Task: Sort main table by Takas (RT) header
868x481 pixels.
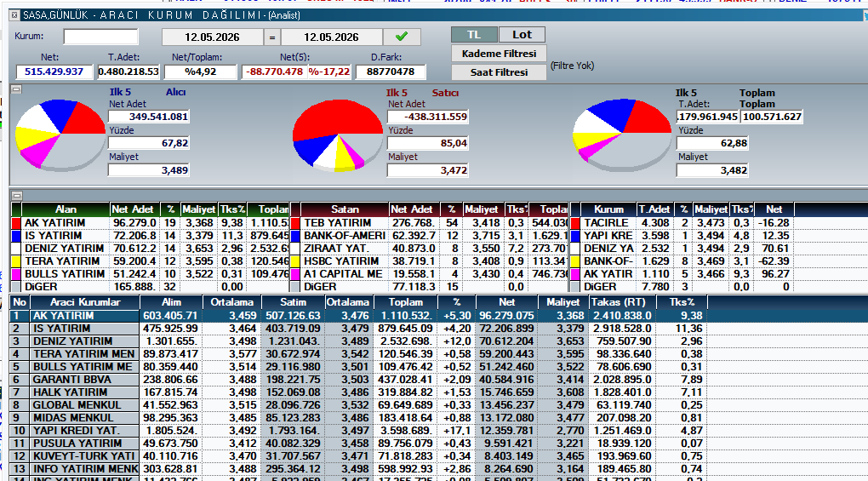Action: (622, 302)
